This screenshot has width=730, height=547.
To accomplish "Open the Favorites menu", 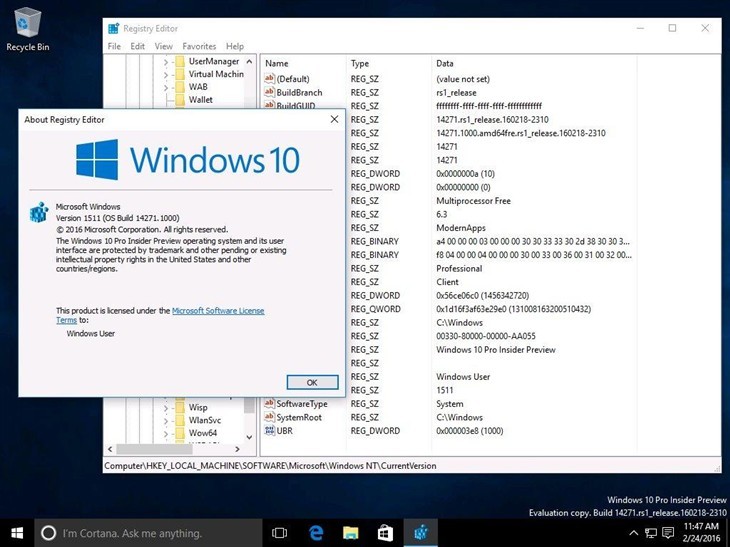I will pyautogui.click(x=199, y=46).
